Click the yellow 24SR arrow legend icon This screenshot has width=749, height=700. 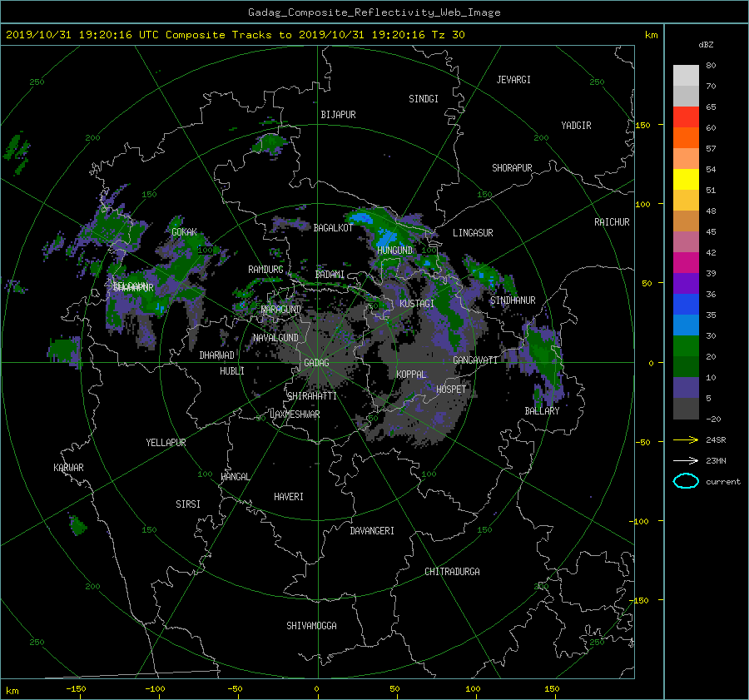point(686,439)
